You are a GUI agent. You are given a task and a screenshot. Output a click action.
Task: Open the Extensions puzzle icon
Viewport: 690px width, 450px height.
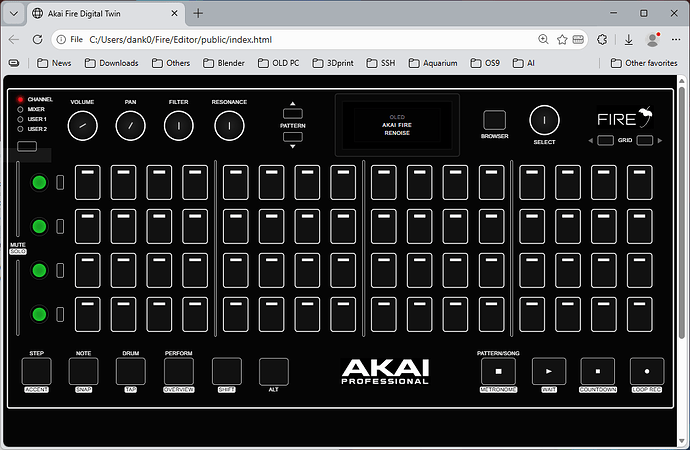602,40
